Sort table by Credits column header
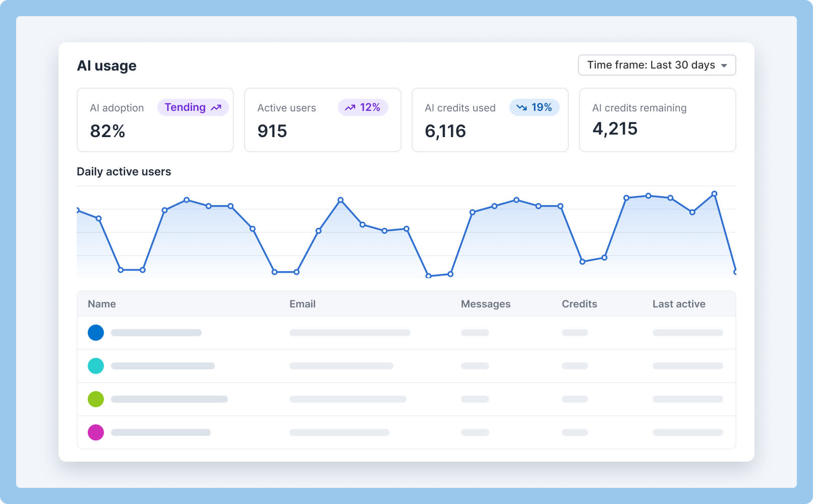 (x=579, y=304)
